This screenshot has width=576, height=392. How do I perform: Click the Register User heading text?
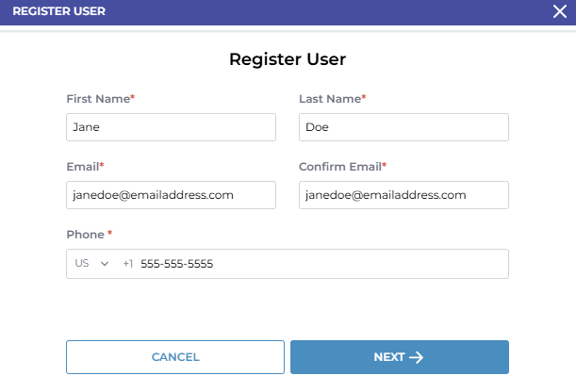(x=288, y=59)
